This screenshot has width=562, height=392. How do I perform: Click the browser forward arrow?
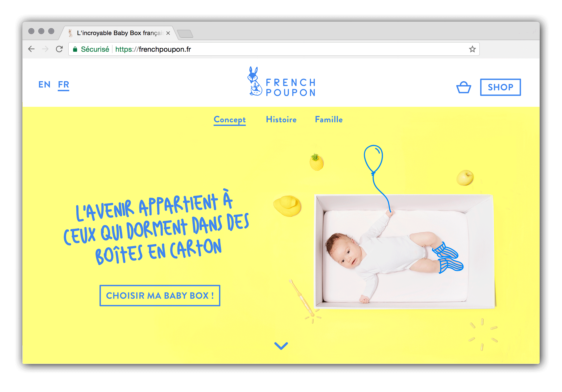[x=45, y=49]
